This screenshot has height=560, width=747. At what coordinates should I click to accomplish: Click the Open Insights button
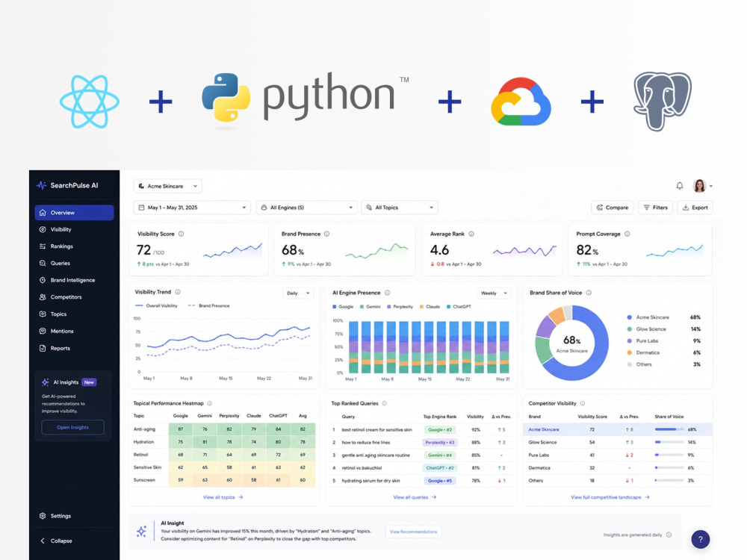(x=73, y=427)
